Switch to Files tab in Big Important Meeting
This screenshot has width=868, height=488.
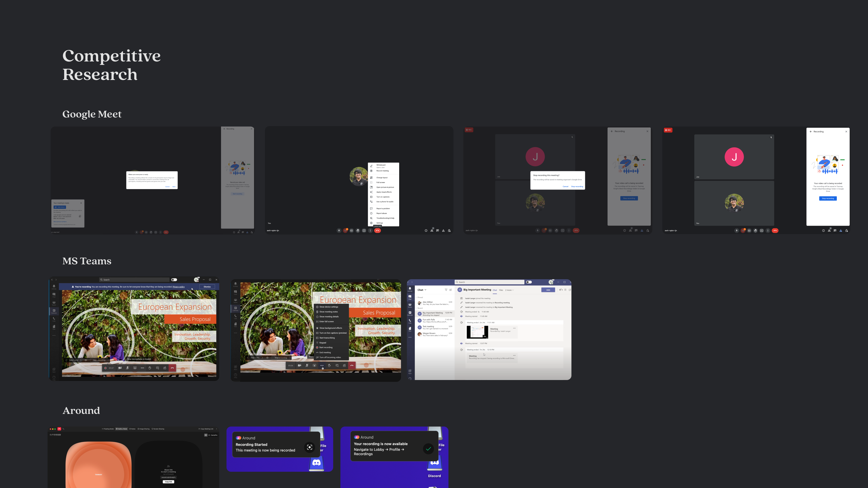tap(501, 290)
